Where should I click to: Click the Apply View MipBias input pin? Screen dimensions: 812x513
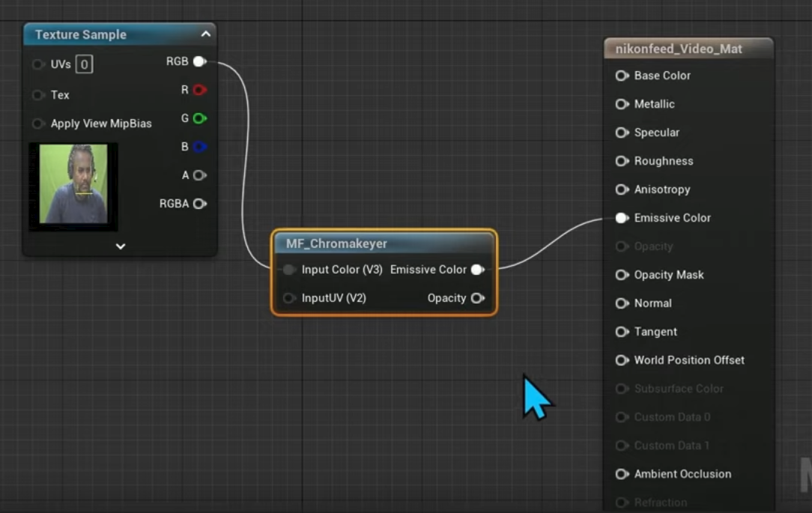(38, 124)
